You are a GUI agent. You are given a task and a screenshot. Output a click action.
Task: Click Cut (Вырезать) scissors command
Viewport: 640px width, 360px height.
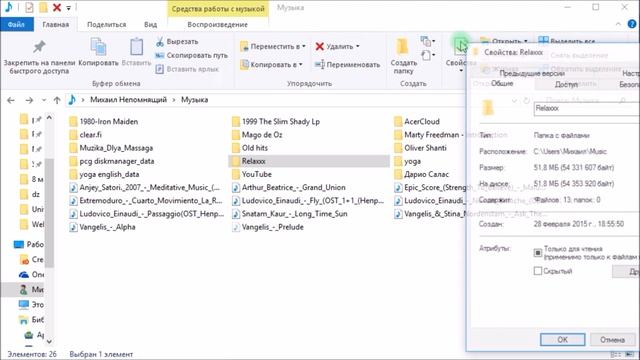coord(177,42)
